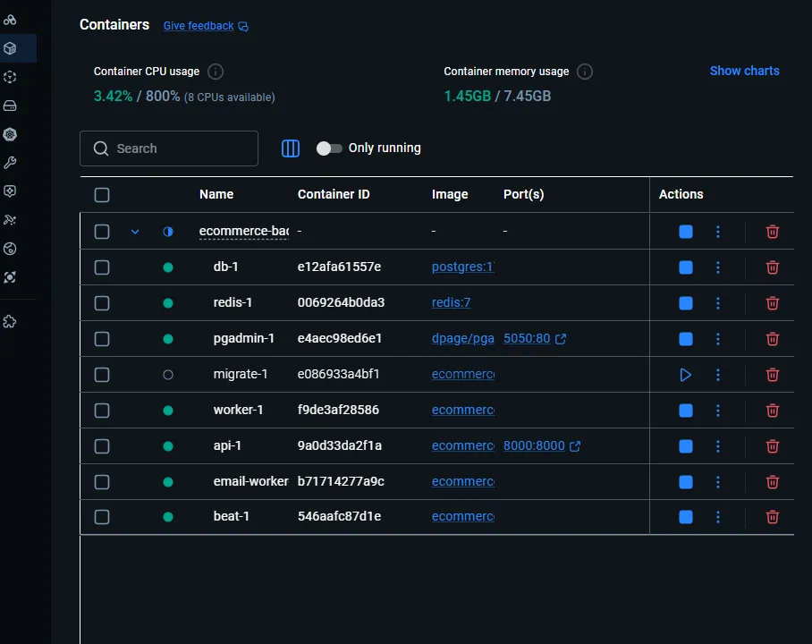
Task: Delete the beat-1 container
Action: 772,517
